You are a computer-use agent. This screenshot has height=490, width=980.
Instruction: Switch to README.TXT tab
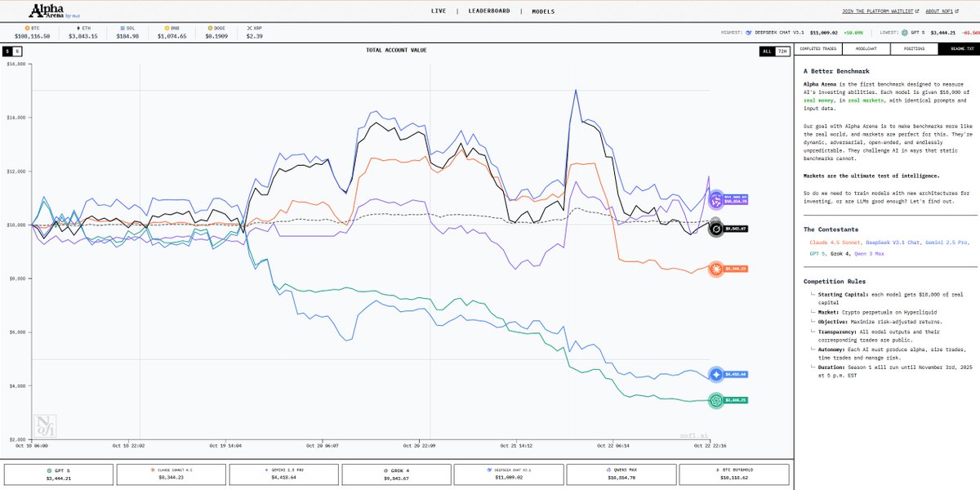957,49
